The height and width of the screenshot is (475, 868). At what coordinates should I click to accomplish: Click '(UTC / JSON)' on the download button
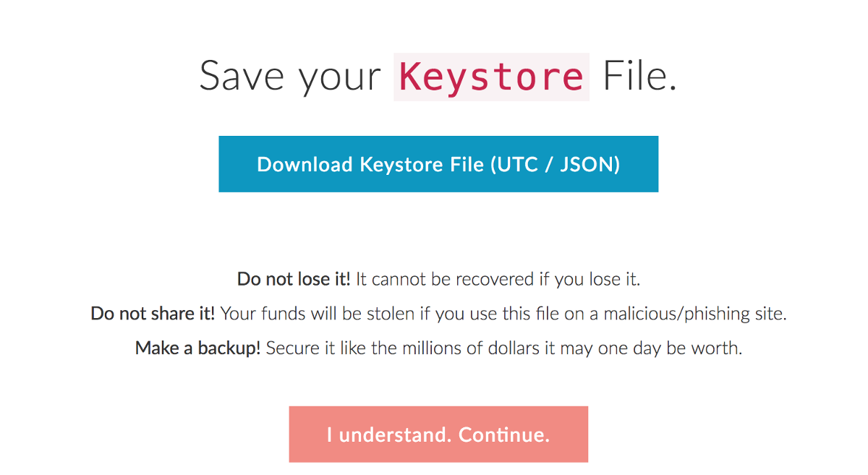point(556,164)
